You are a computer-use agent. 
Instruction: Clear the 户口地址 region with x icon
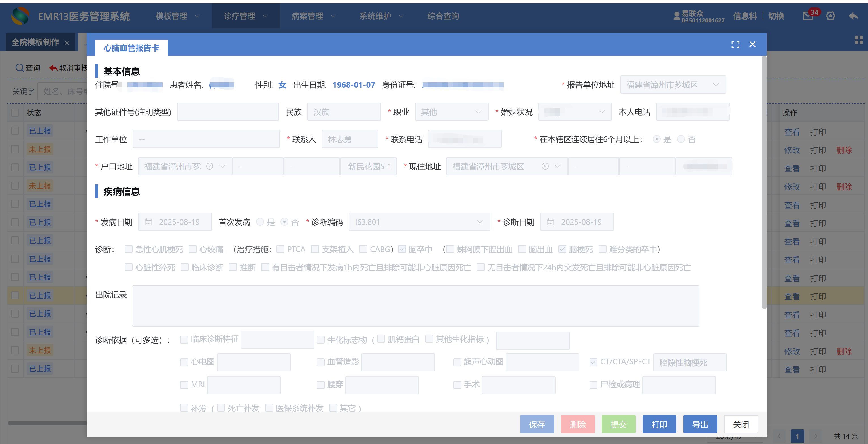210,166
